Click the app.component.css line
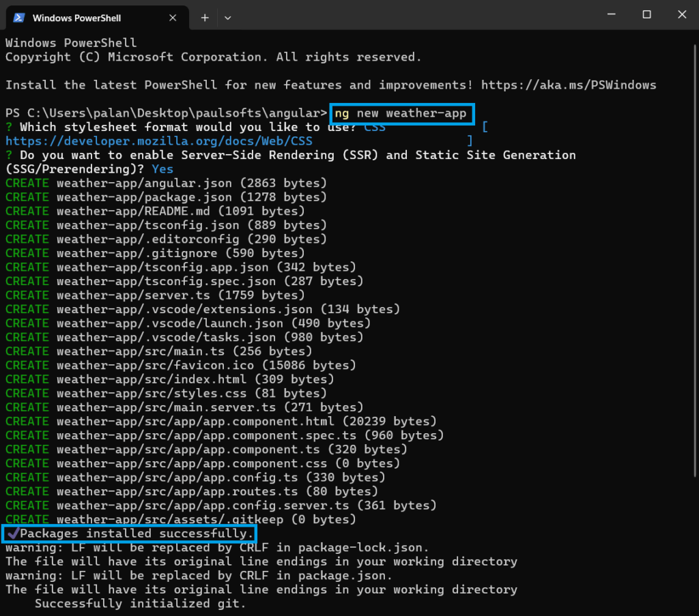The image size is (699, 616). [202, 464]
